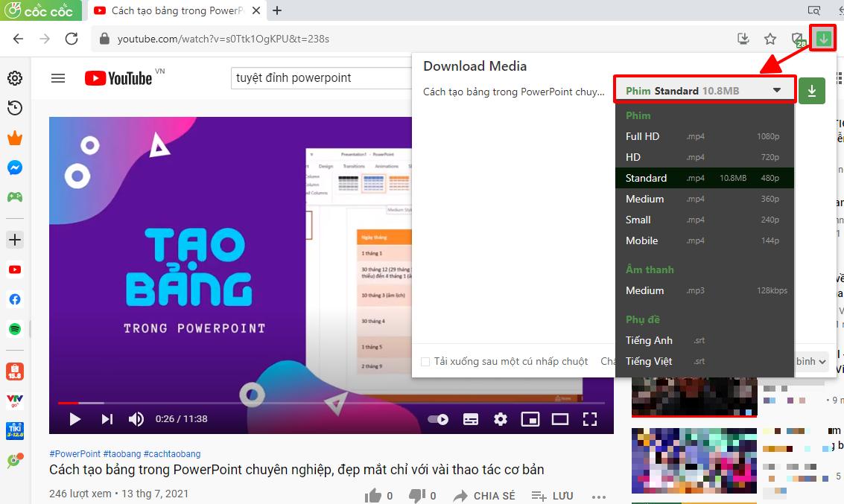Open the VTV Go shortcut in the sidebar
The height and width of the screenshot is (504, 844).
click(x=15, y=401)
